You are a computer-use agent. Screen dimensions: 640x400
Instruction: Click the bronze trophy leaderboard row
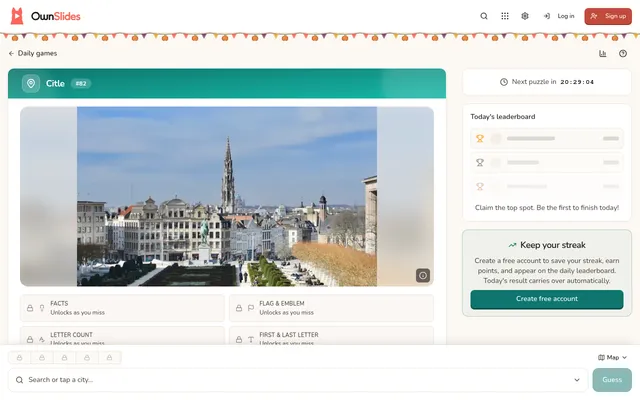(x=547, y=187)
